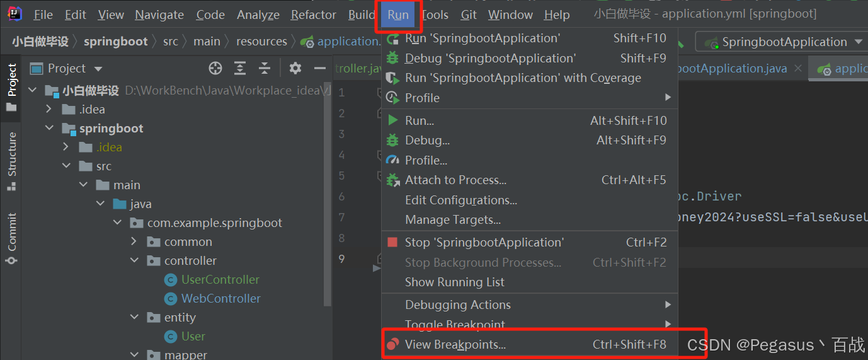Image resolution: width=868 pixels, height=360 pixels.
Task: Click the Expand All icon
Action: pos(240,68)
